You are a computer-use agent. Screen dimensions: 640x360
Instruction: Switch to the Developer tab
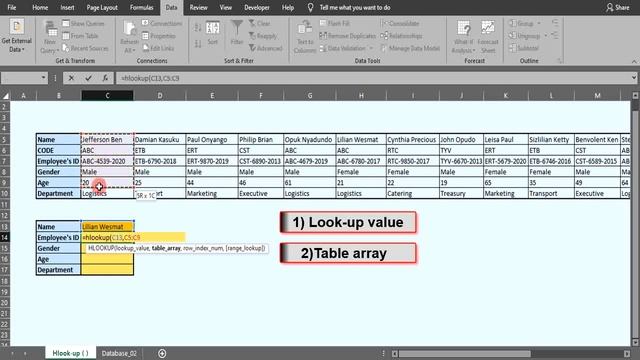pyautogui.click(x=257, y=7)
